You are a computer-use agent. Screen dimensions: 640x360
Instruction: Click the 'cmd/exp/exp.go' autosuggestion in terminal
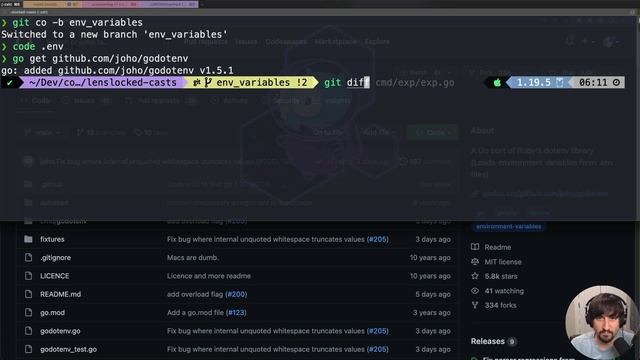[415, 82]
